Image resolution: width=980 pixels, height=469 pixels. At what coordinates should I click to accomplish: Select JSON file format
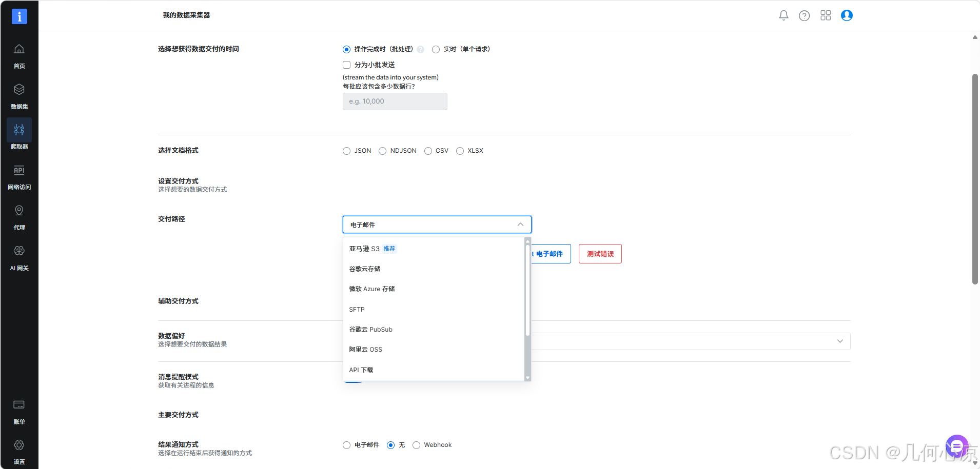(346, 151)
